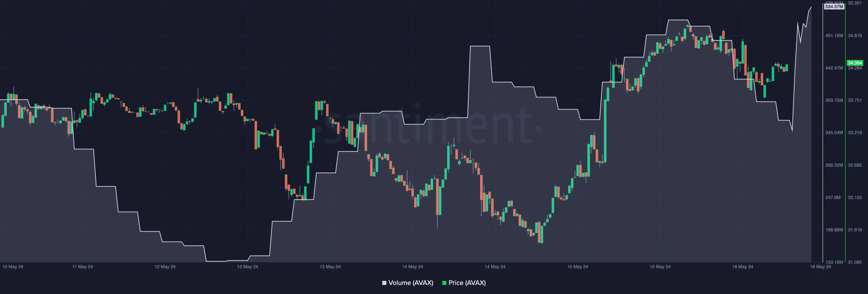
Task: Click the 13 May 24 date label
Action: point(330,267)
